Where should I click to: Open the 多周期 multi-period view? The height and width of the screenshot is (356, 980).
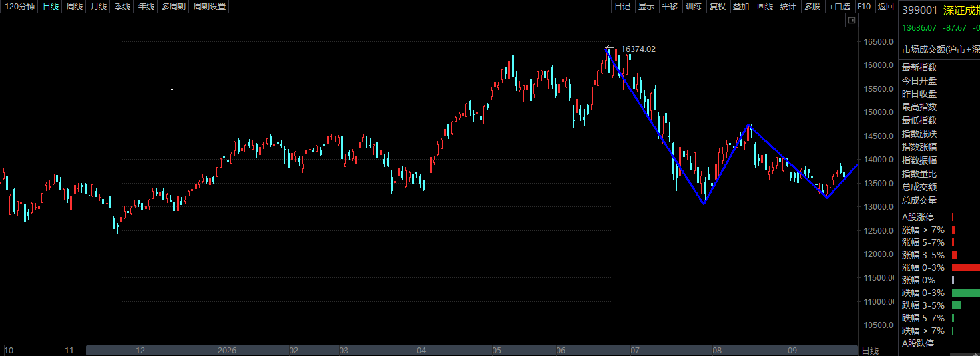pyautogui.click(x=174, y=7)
